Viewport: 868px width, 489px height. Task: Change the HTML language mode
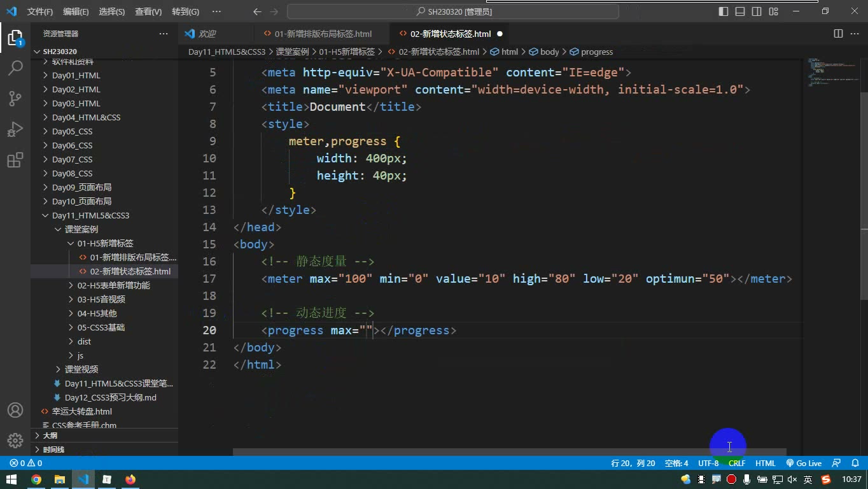pos(766,464)
